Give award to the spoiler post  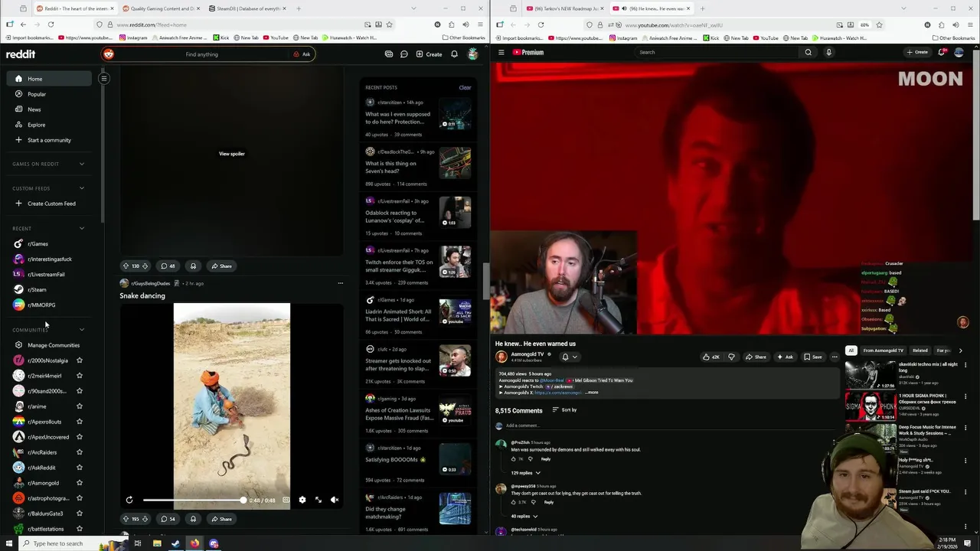tap(193, 266)
